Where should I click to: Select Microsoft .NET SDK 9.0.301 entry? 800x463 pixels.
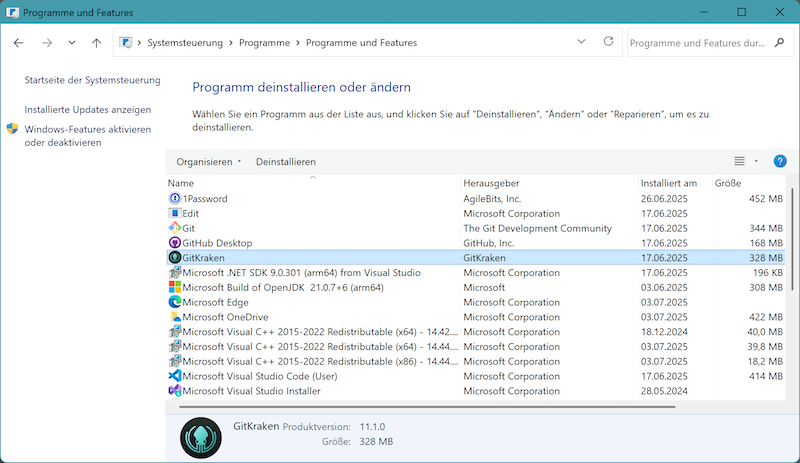click(476, 273)
